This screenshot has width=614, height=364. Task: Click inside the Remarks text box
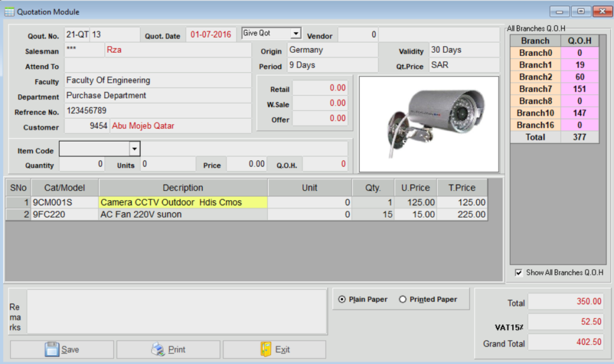pos(177,311)
